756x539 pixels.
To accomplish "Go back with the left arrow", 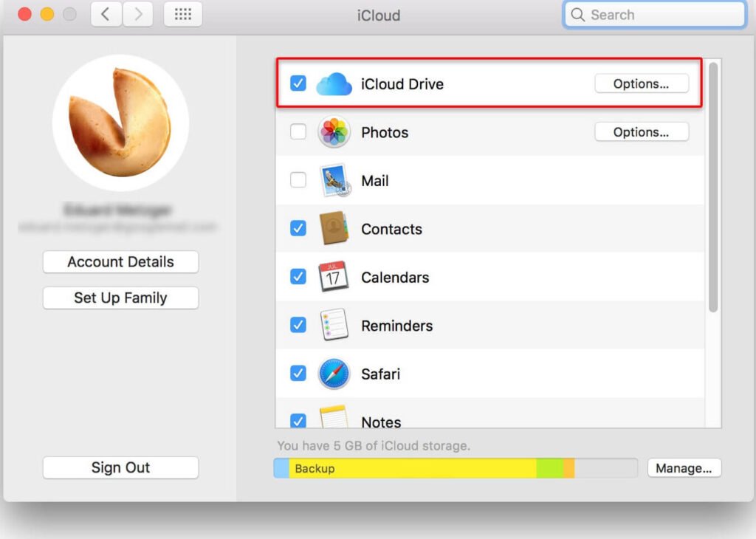I will click(106, 14).
